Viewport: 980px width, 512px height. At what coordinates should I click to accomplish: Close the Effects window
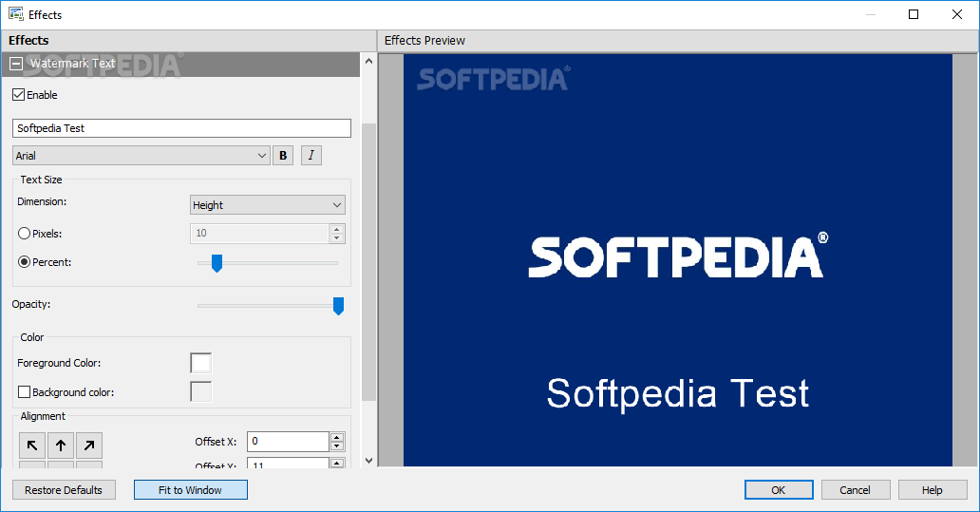[957, 14]
